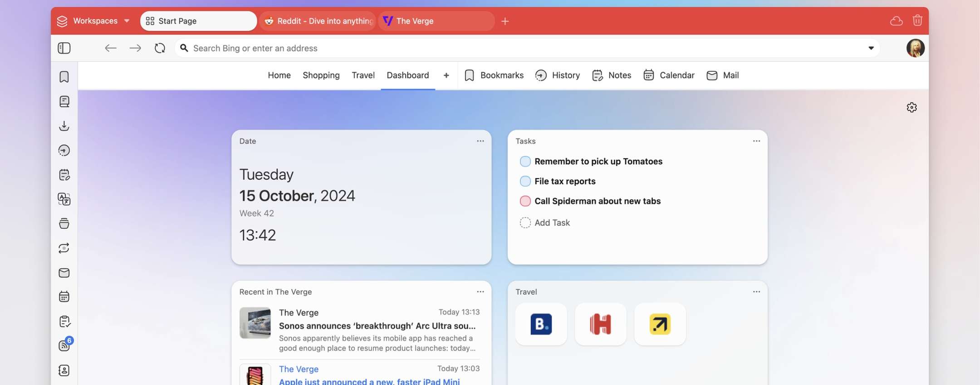The width and height of the screenshot is (980, 385).
Task: Open new tab with plus button
Action: tap(505, 21)
